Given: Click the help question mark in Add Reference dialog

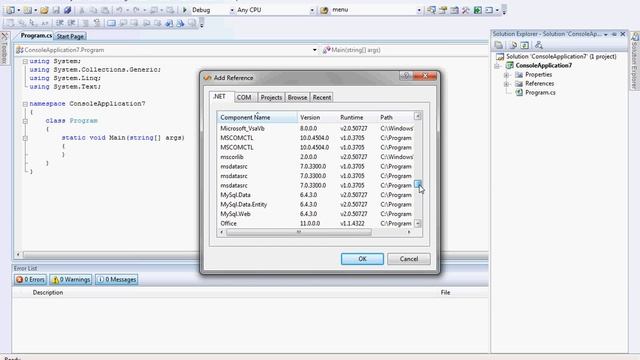Looking at the screenshot, I should [406, 76].
